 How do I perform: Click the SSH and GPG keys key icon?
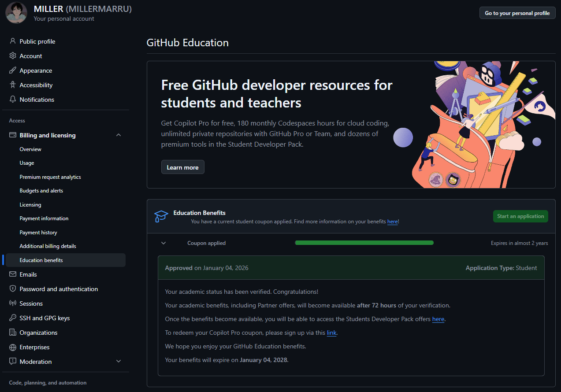tap(13, 318)
